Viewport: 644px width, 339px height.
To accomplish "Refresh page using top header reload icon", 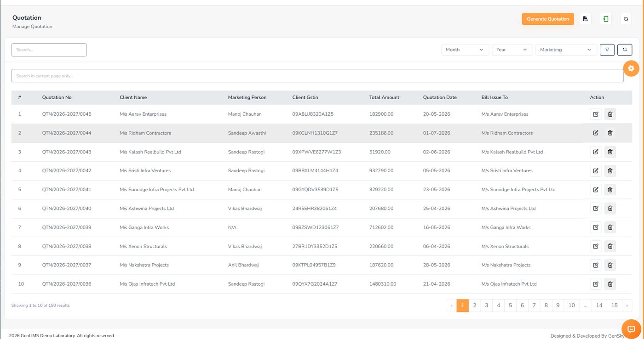I will click(x=626, y=19).
